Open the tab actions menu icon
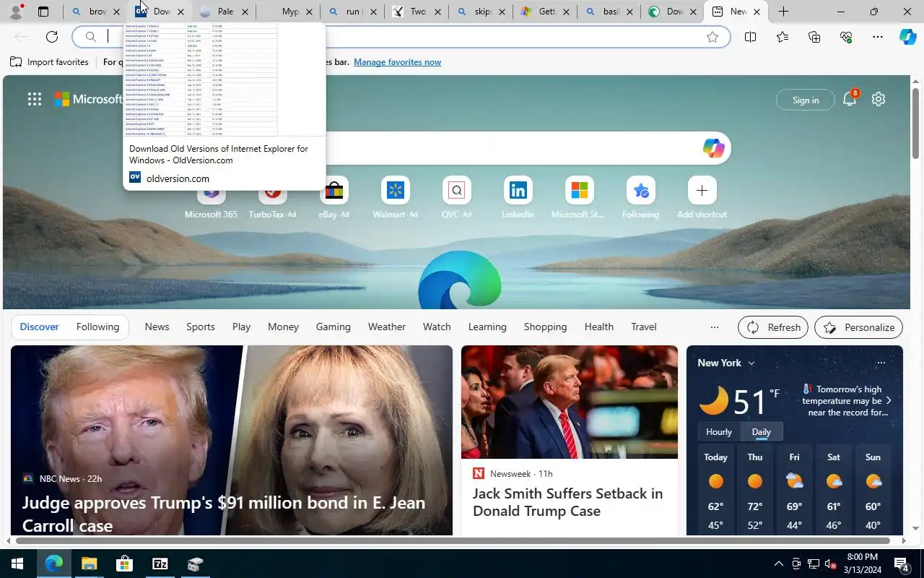 (x=43, y=12)
